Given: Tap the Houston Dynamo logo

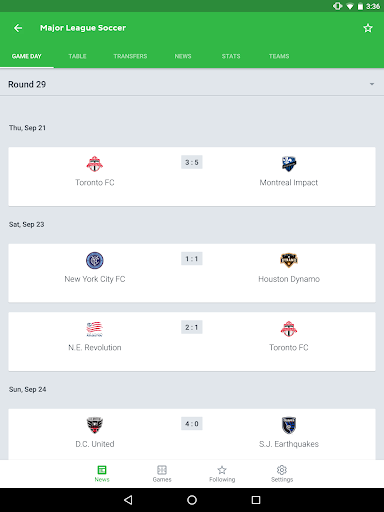Looking at the screenshot, I should (x=289, y=260).
